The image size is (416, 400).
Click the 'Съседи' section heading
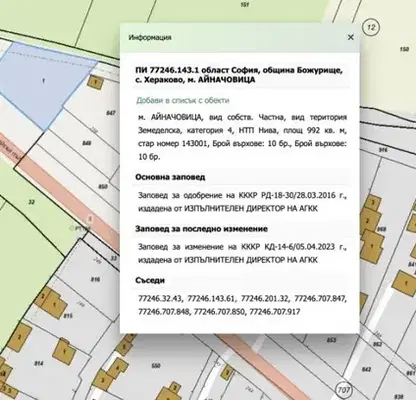[150, 280]
